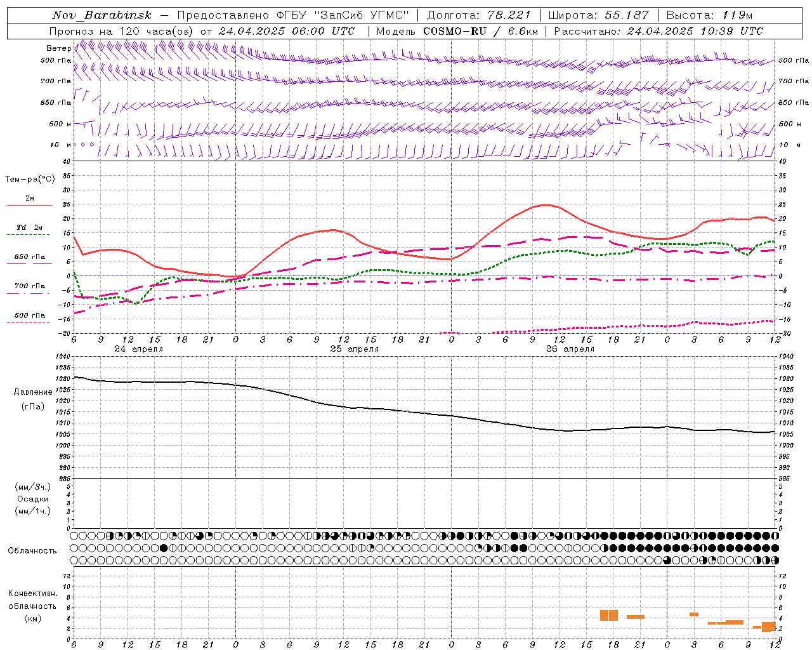Click the Td 2м dew point legend
The image size is (812, 650).
pyautogui.click(x=29, y=227)
